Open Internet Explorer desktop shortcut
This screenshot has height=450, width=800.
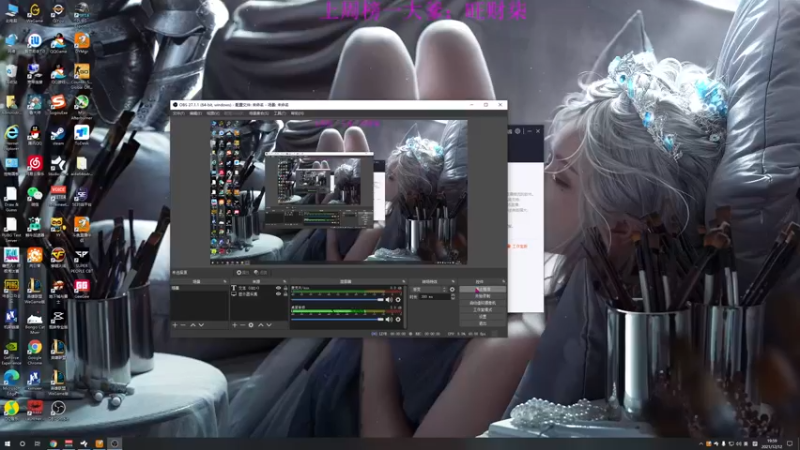(11, 137)
